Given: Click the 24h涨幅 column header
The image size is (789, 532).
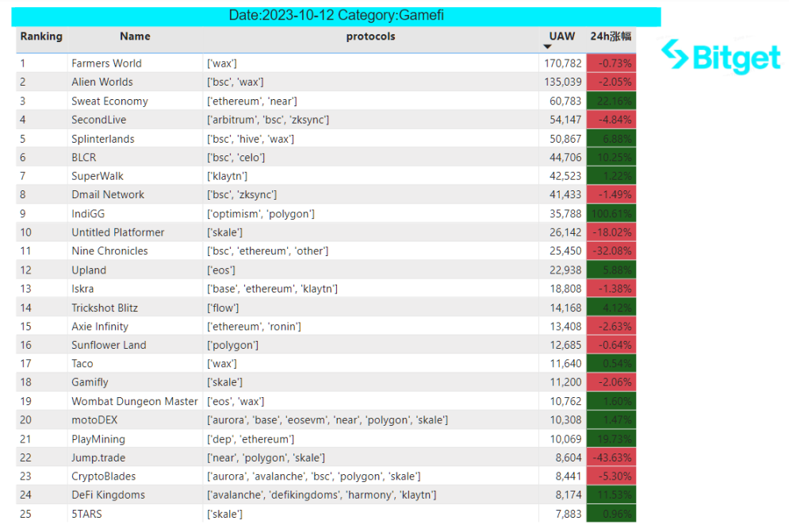Looking at the screenshot, I should click(611, 36).
